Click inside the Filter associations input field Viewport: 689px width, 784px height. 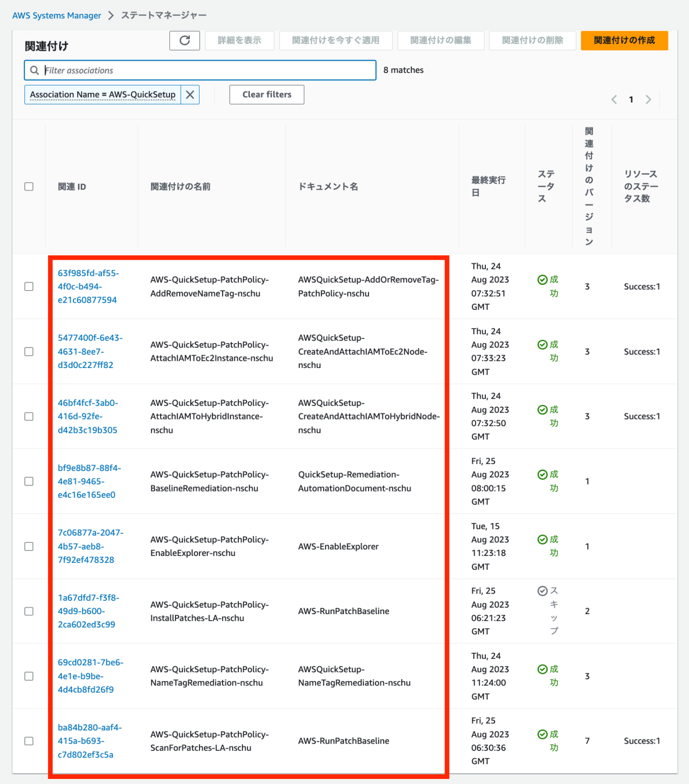click(204, 70)
